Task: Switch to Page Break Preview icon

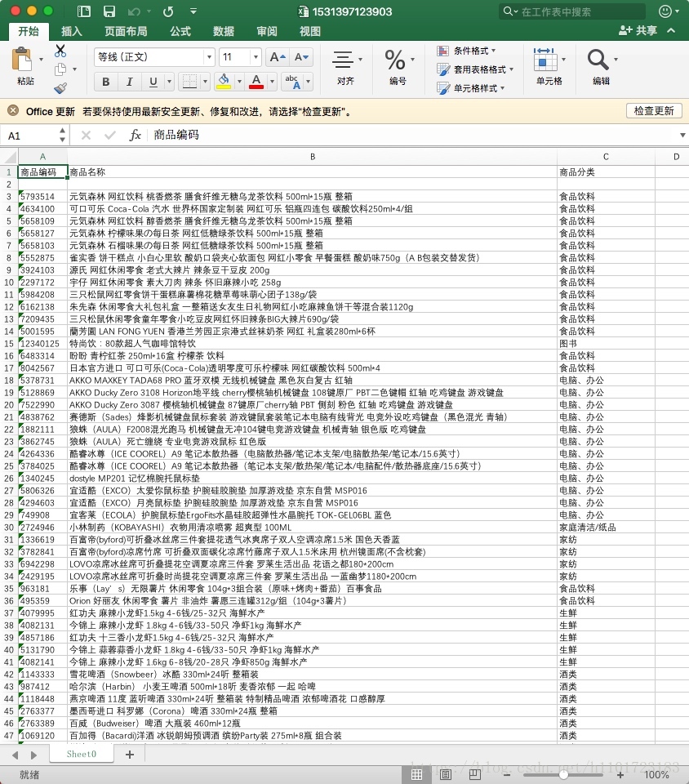Action: [474, 774]
